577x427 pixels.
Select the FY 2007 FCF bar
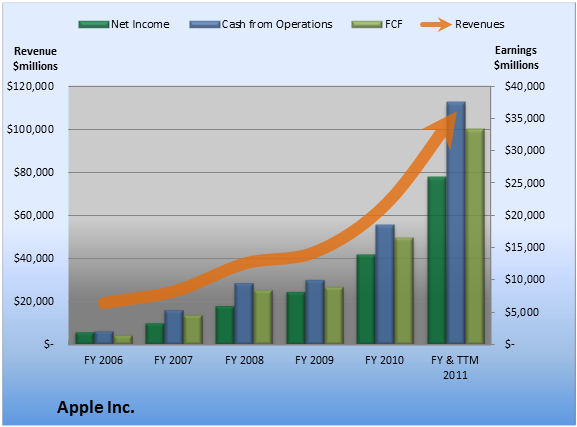(193, 330)
